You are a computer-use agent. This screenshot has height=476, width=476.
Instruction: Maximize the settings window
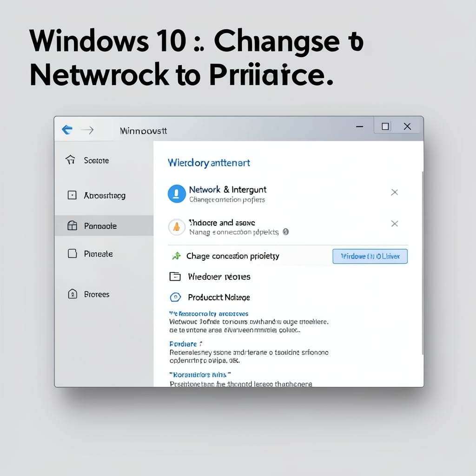385,126
